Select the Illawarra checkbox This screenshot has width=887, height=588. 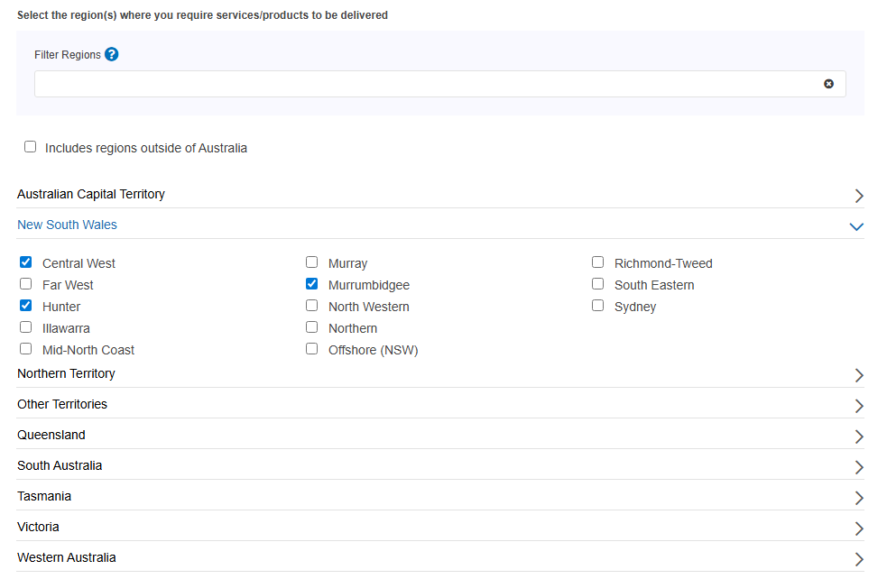pyautogui.click(x=26, y=327)
